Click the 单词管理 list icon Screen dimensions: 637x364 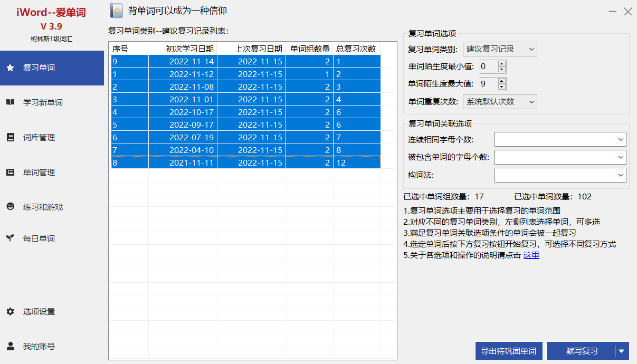point(10,172)
